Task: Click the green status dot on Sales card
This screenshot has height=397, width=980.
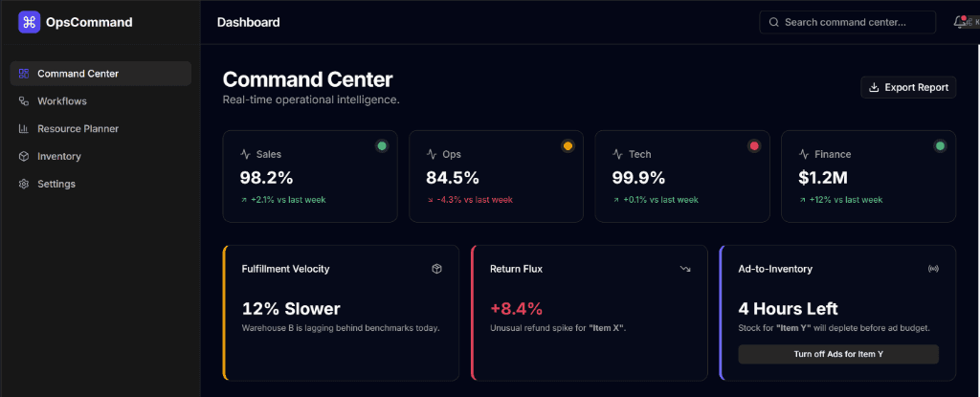Action: click(382, 145)
